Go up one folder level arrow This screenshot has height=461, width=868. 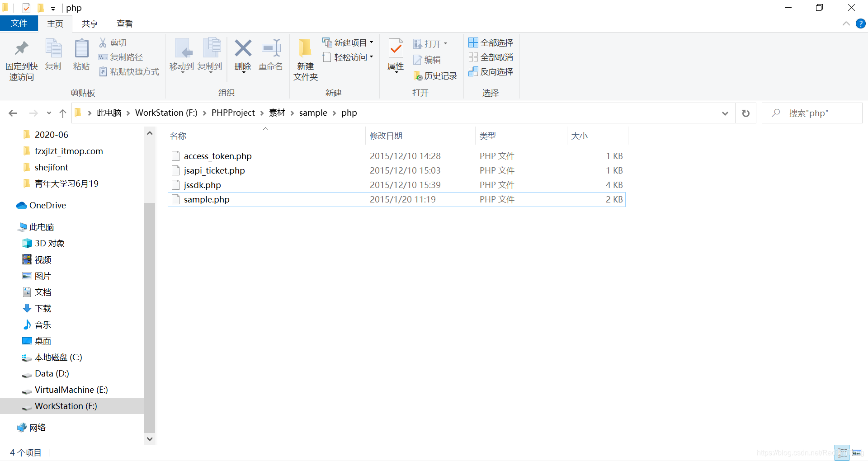63,113
